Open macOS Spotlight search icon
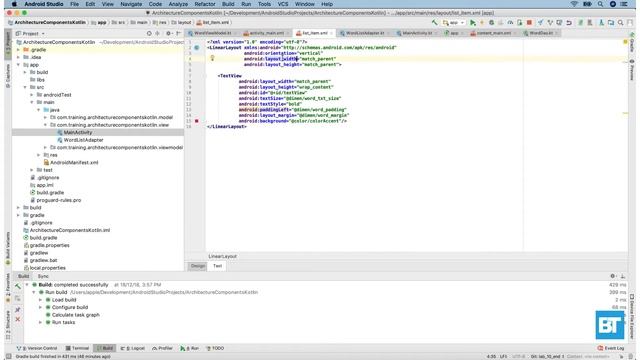 pos(600,4)
